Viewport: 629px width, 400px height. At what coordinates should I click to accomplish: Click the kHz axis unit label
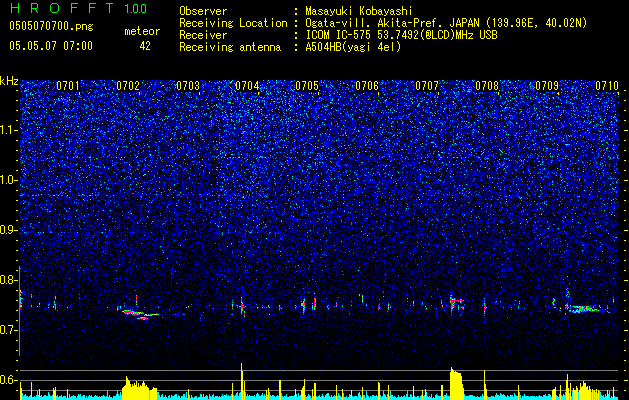coord(9,81)
